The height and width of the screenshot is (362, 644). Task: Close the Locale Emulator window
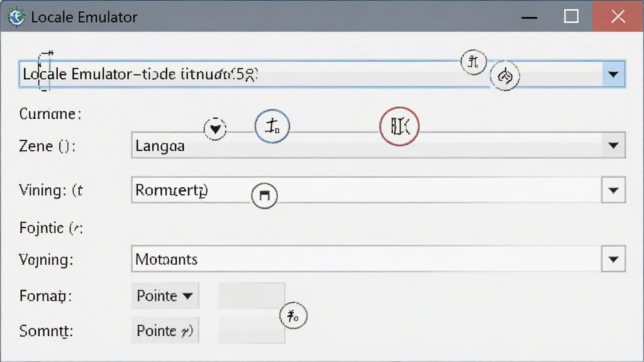(618, 17)
